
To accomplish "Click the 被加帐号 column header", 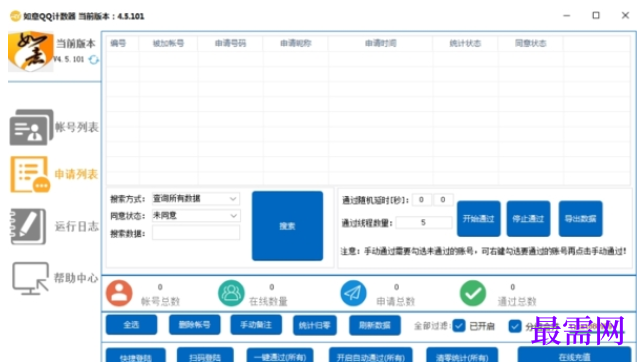I will tap(168, 43).
